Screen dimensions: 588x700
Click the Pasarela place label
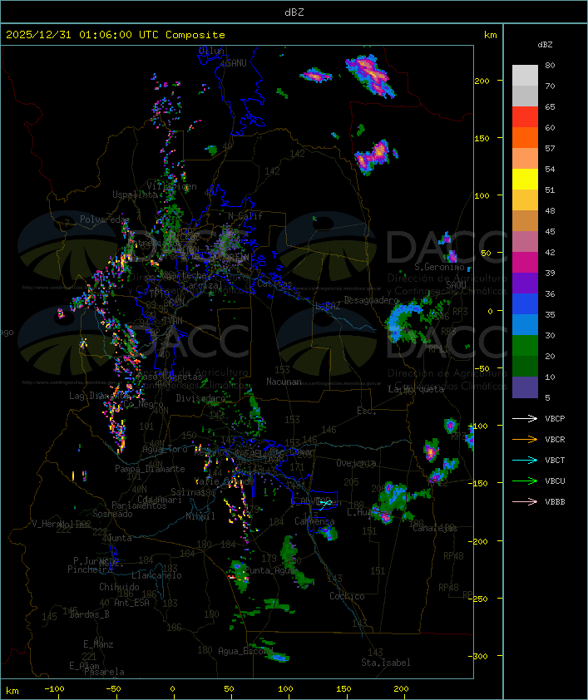[x=104, y=672]
